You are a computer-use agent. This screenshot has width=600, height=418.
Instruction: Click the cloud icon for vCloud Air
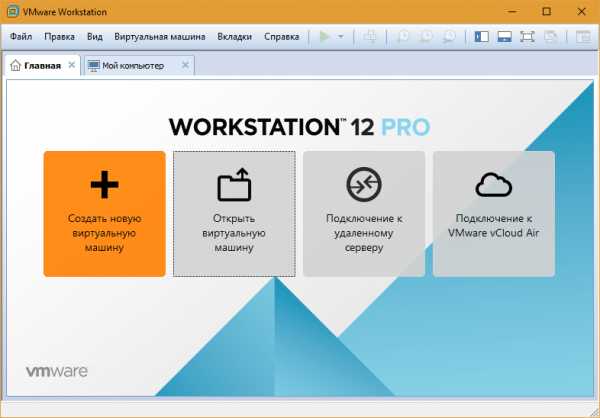click(x=494, y=185)
